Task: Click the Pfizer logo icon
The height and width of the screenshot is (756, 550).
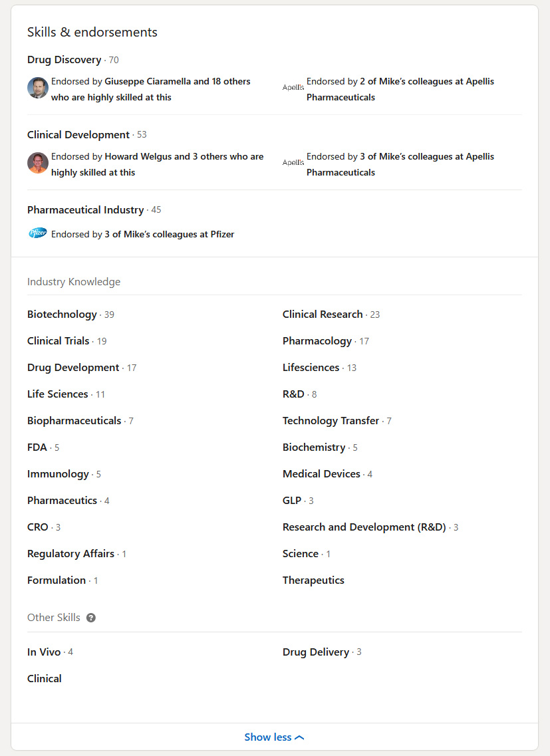Action: [x=38, y=233]
